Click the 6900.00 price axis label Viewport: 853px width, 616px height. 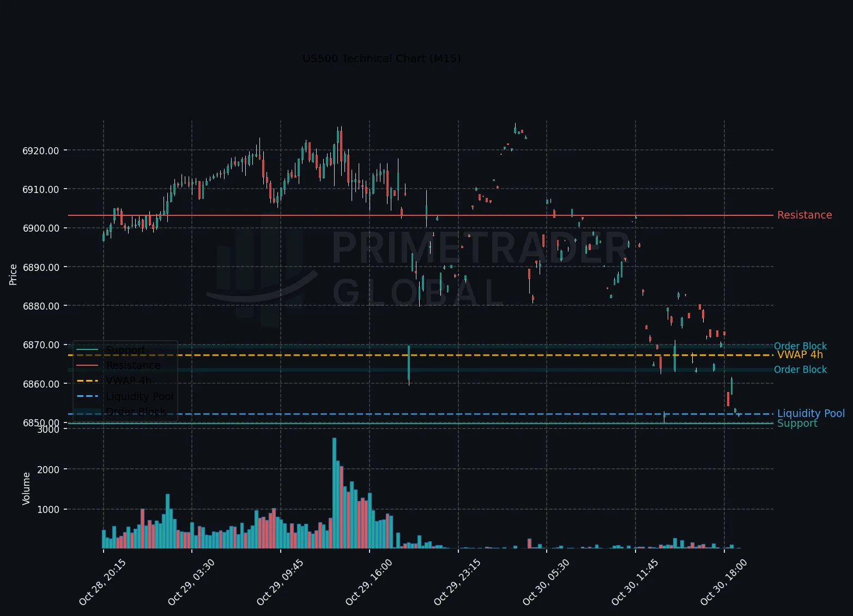[41, 228]
